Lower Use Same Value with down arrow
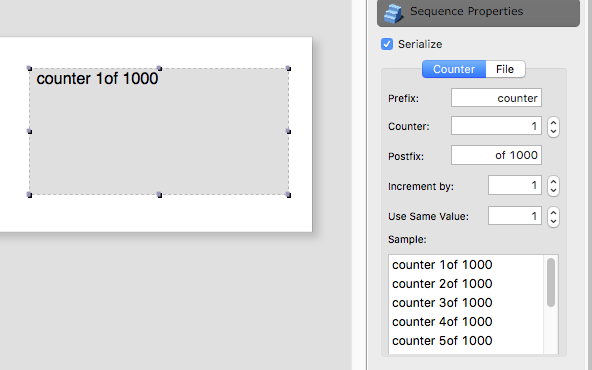 click(553, 222)
